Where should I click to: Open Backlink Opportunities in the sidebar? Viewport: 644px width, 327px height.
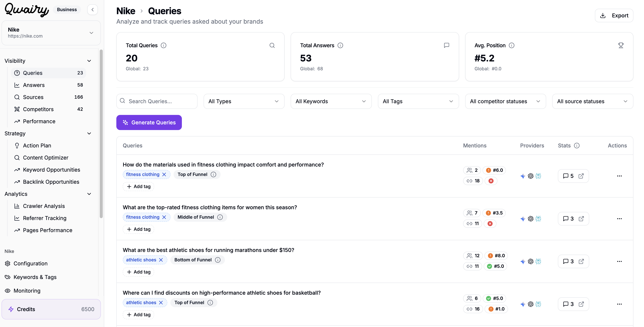click(48, 182)
